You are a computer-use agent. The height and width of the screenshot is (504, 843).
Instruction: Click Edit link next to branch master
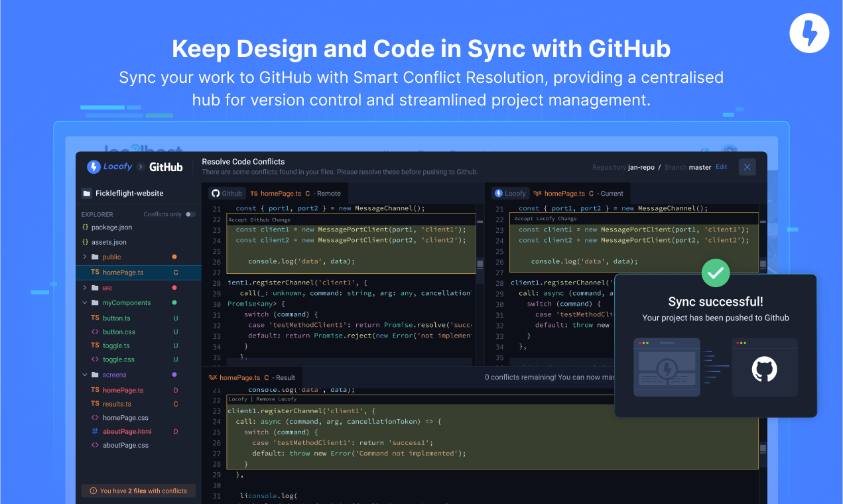coord(722,167)
